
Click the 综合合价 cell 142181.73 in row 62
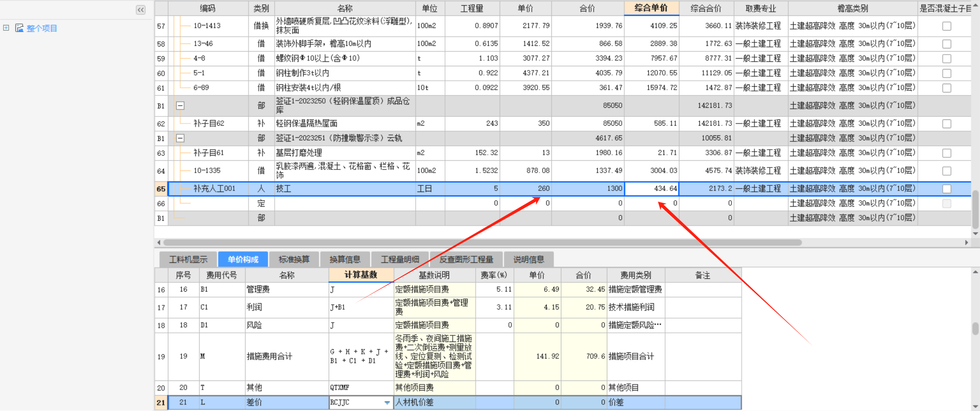point(706,124)
